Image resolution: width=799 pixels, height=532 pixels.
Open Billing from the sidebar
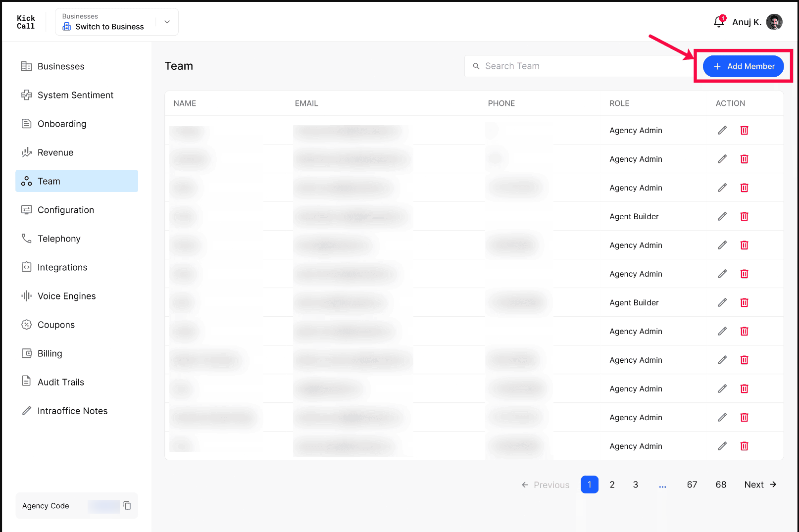77,353
